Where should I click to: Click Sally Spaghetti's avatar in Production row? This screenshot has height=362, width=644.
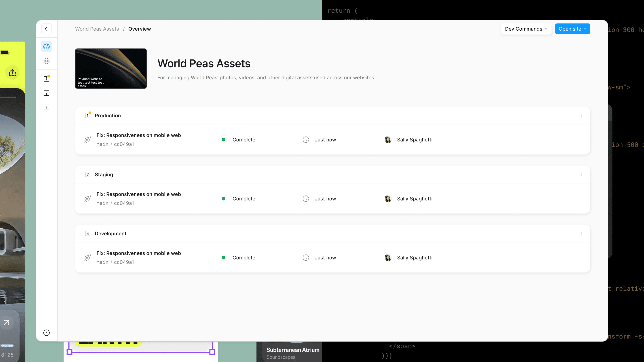tap(388, 140)
